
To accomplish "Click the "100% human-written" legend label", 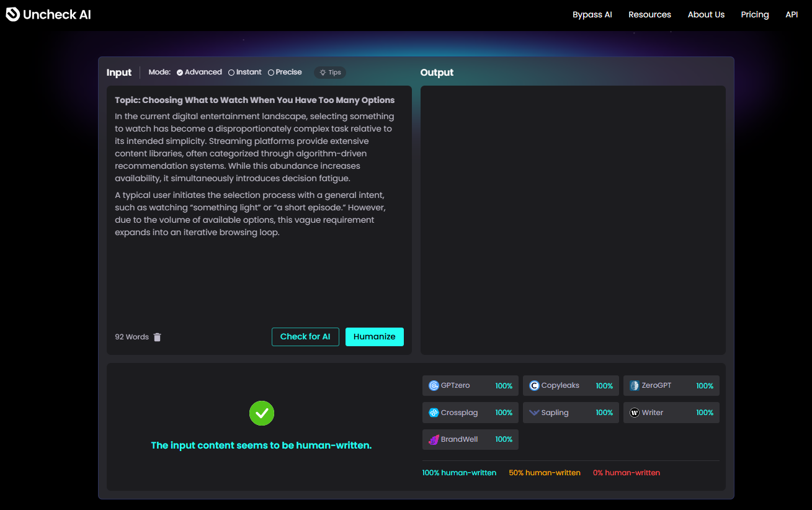I will click(x=460, y=473).
